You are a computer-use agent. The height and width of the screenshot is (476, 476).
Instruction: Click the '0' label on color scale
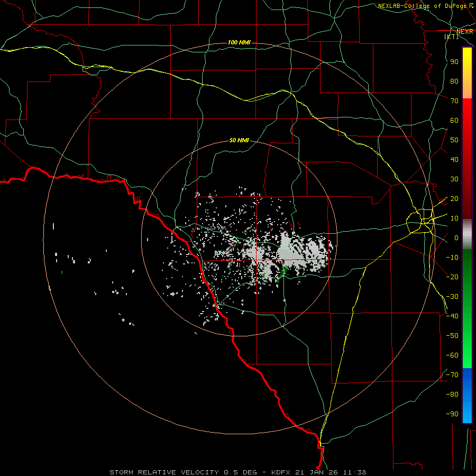456,237
